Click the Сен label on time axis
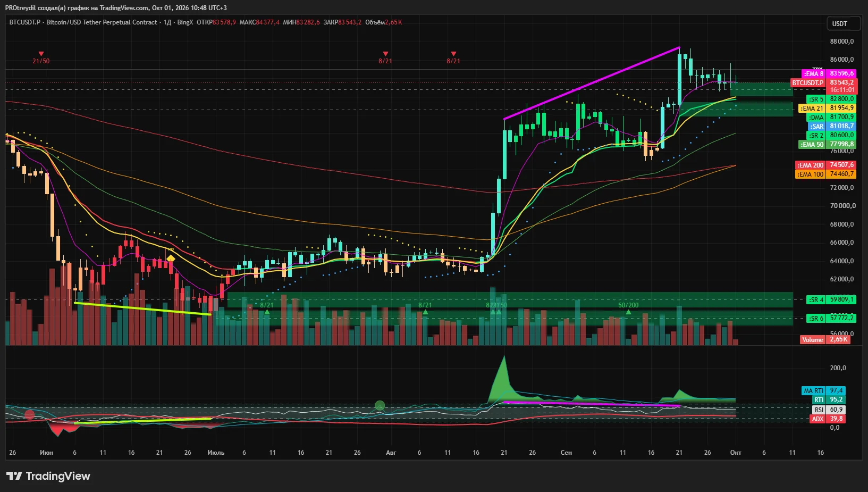This screenshot has height=492, width=868. click(566, 453)
